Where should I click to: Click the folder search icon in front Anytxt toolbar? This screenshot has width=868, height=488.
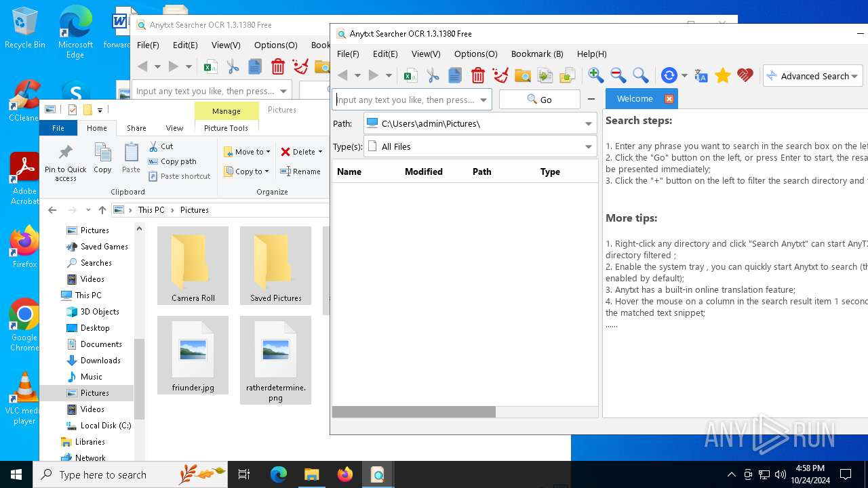point(522,75)
